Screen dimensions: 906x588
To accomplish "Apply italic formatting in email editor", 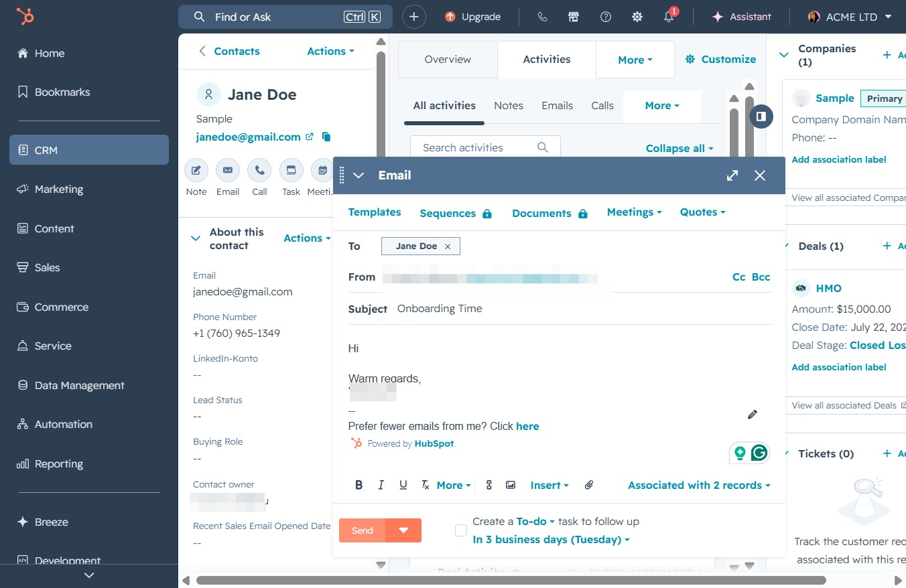I will tap(381, 485).
